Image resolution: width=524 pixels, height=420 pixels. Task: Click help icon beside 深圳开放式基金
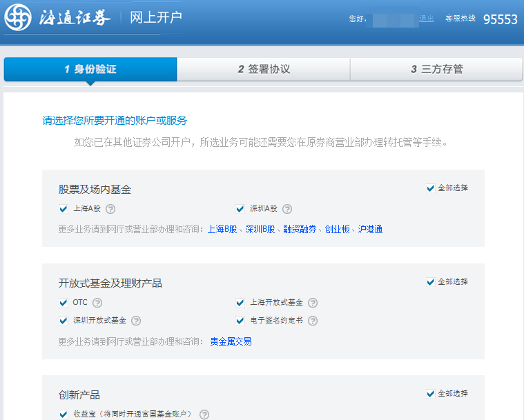point(136,321)
